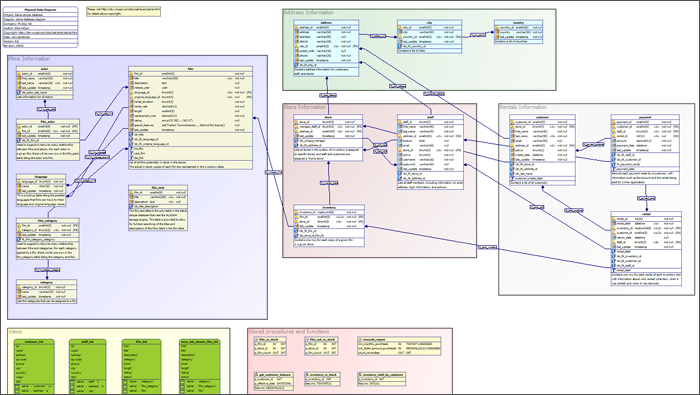Click the film_id primary key icon in film table

click(x=132, y=74)
